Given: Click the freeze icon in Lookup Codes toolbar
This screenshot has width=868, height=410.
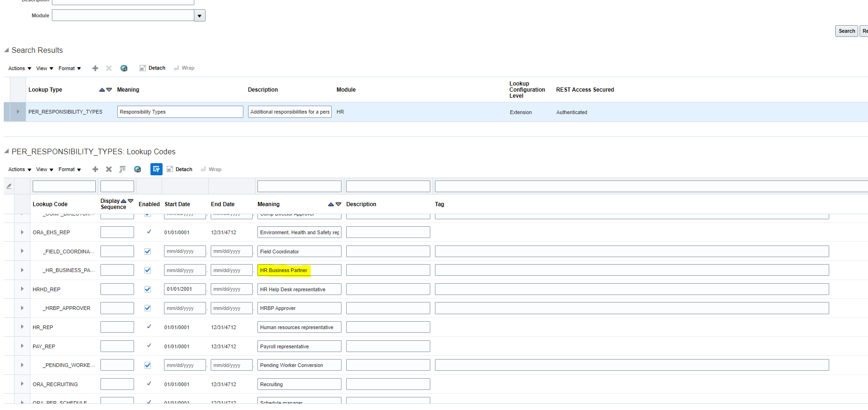Looking at the screenshot, I should (x=122, y=169).
